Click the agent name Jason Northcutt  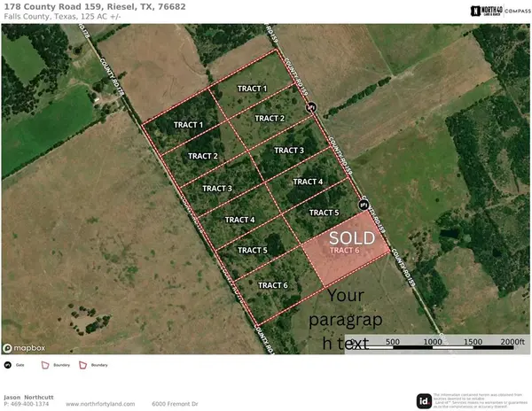29,397
